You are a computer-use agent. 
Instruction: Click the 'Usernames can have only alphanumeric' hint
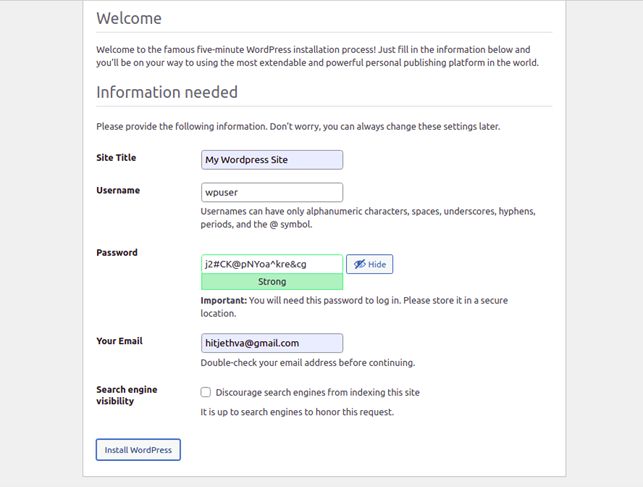point(368,218)
